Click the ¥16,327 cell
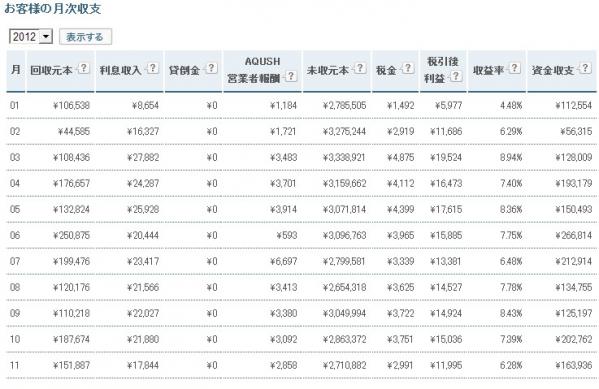599x389 pixels. (143, 131)
